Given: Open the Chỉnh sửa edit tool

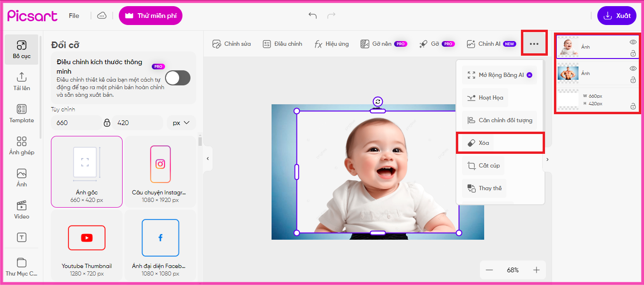Looking at the screenshot, I should coord(231,44).
